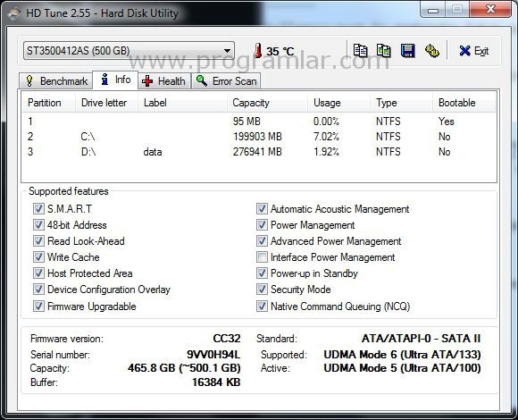Copy info to clipboard icon
Viewport: 518px width, 420px height.
360,51
